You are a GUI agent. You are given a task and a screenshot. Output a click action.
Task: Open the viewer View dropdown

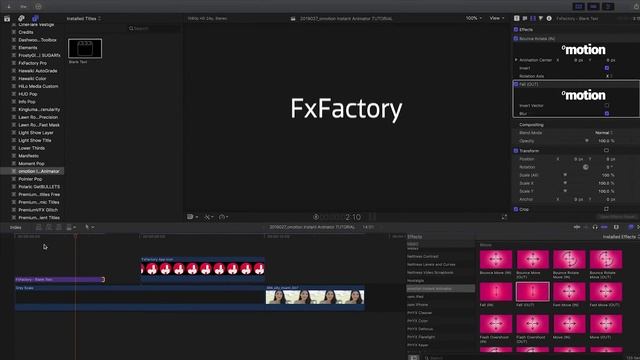pyautogui.click(x=497, y=18)
